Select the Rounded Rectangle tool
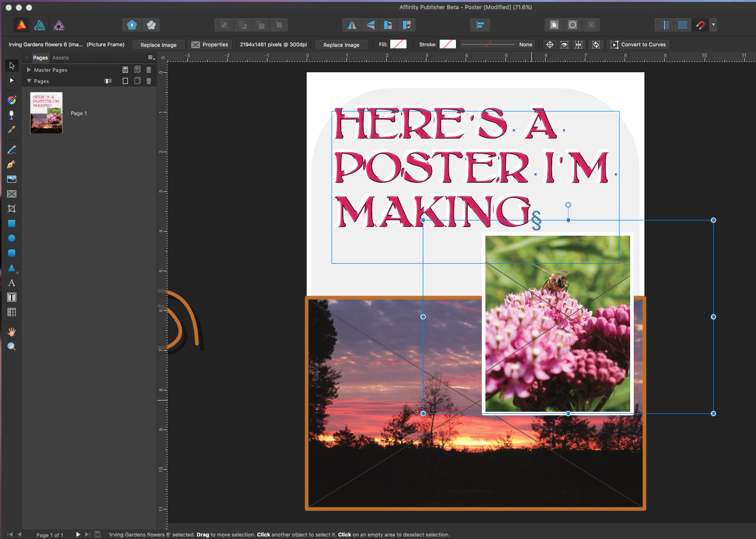The height and width of the screenshot is (539, 756). 12,253
